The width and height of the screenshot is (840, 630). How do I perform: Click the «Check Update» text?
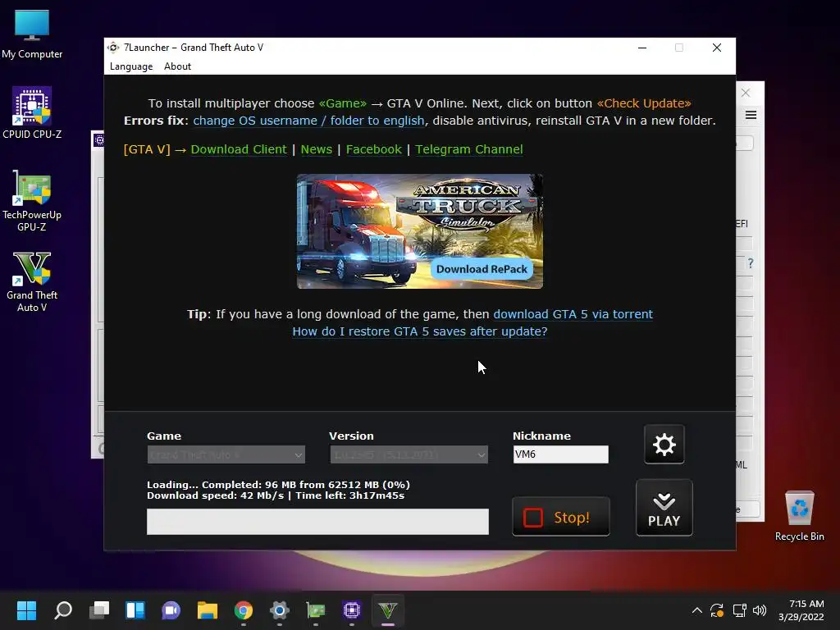(x=644, y=103)
